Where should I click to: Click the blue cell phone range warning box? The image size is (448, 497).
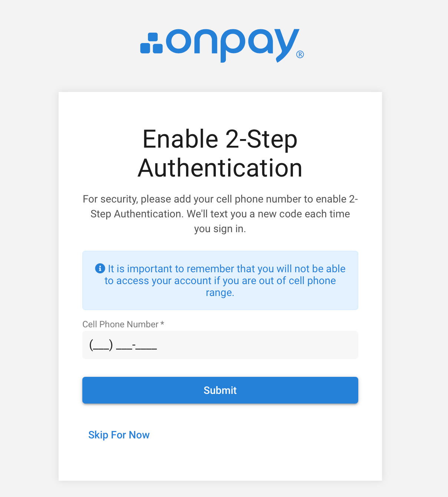point(220,280)
